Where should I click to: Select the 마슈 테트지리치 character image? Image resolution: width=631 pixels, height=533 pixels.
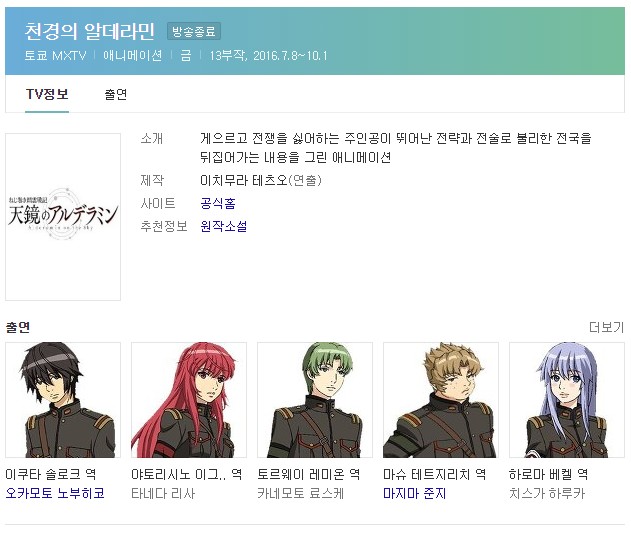(441, 400)
